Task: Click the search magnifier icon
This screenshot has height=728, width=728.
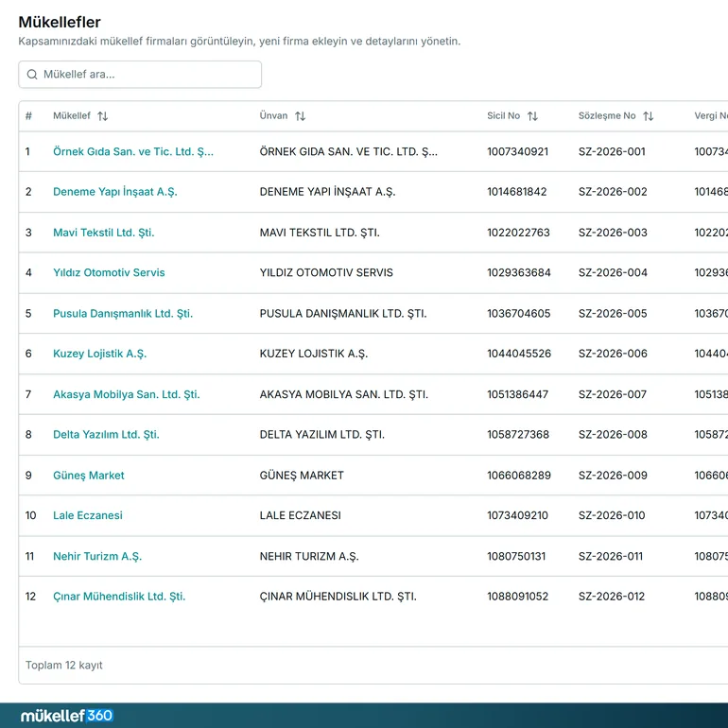Action: (x=32, y=75)
